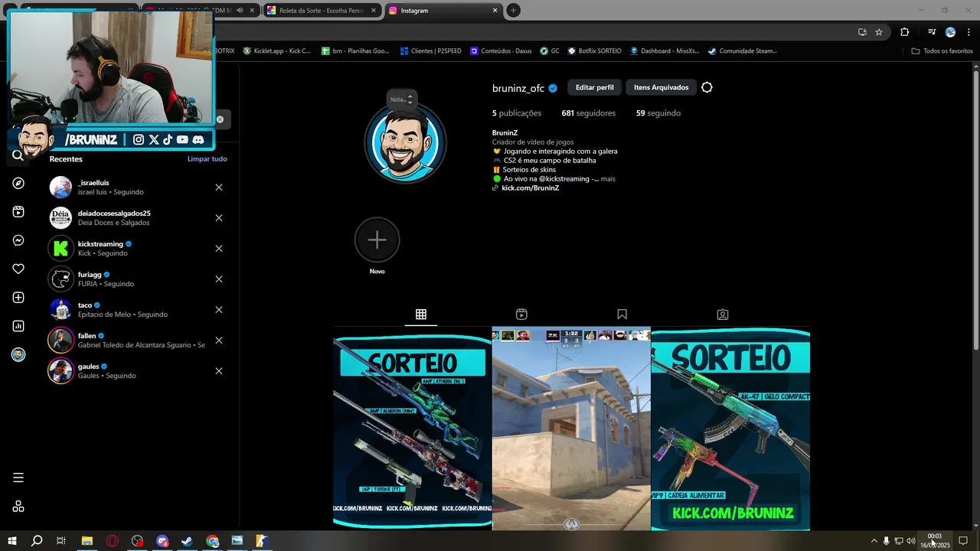Viewport: 980px width, 551px height.
Task: Open notifications heart icon
Action: point(18,269)
